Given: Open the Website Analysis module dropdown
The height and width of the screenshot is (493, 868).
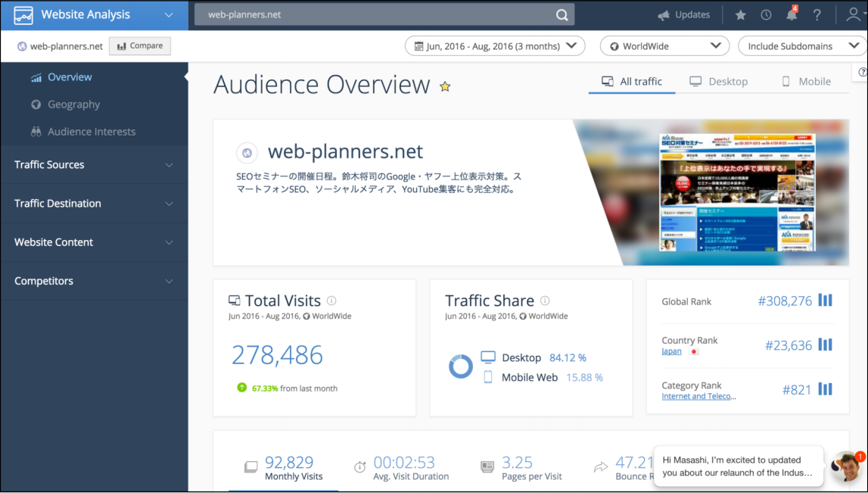Looking at the screenshot, I should click(x=169, y=15).
